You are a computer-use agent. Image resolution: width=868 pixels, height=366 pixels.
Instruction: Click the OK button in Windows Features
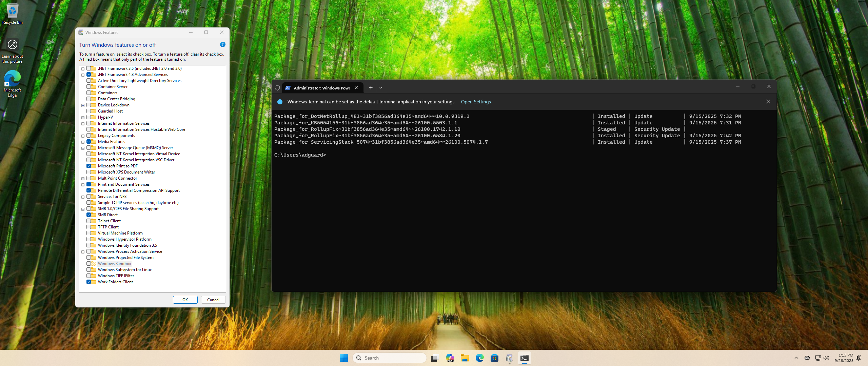click(185, 300)
